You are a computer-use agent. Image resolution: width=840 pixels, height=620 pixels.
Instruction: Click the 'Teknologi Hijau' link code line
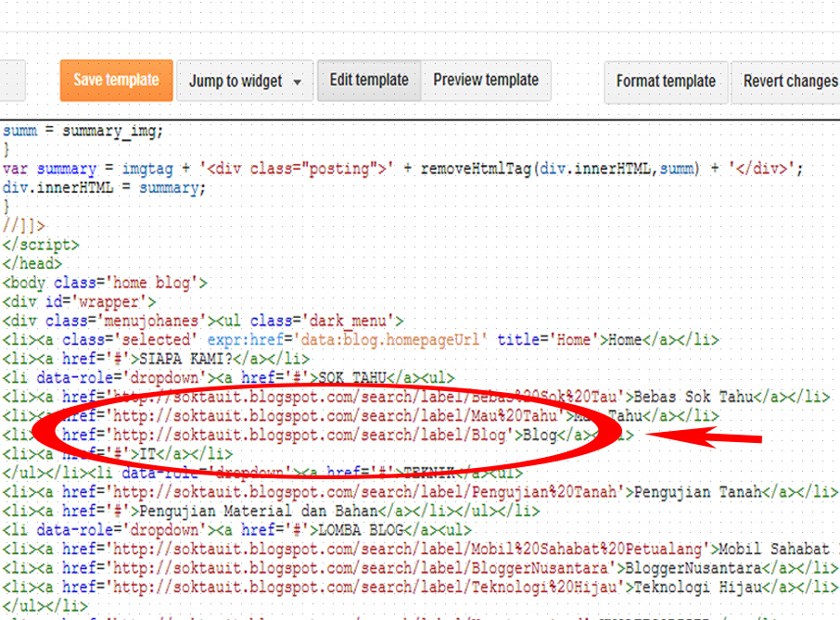pyautogui.click(x=421, y=588)
